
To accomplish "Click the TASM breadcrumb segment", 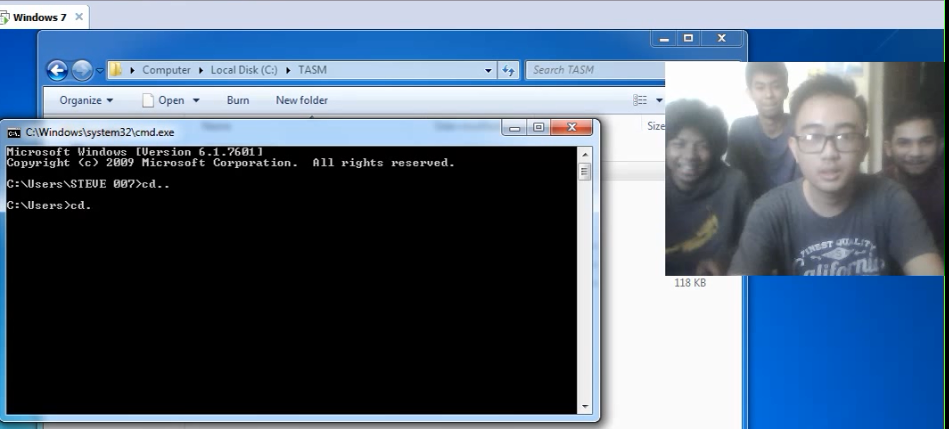I will coord(312,70).
